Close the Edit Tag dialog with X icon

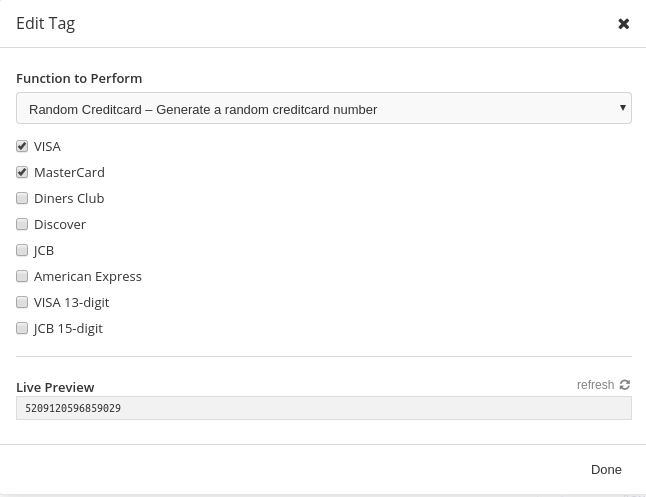coord(623,24)
